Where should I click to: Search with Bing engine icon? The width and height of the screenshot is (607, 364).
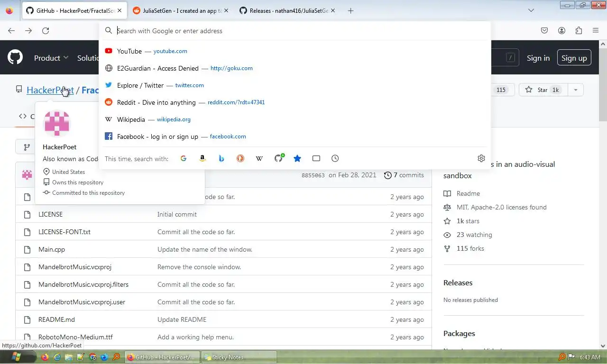221,158
